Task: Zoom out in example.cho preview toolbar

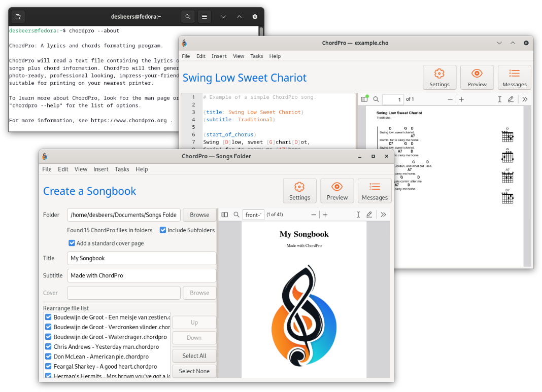Action: (x=450, y=99)
